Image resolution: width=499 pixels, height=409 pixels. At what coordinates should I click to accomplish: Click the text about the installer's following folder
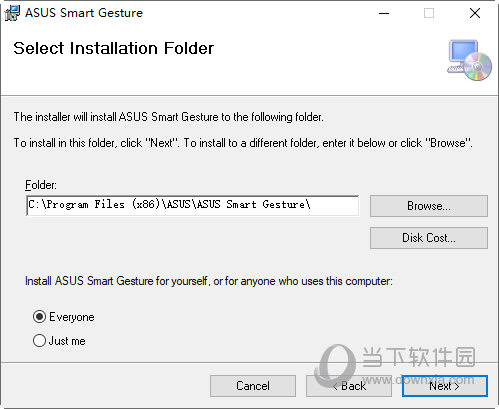point(169,117)
